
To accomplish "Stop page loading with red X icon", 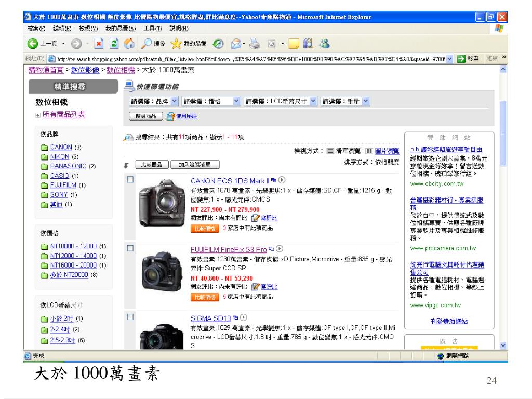I will click(99, 44).
